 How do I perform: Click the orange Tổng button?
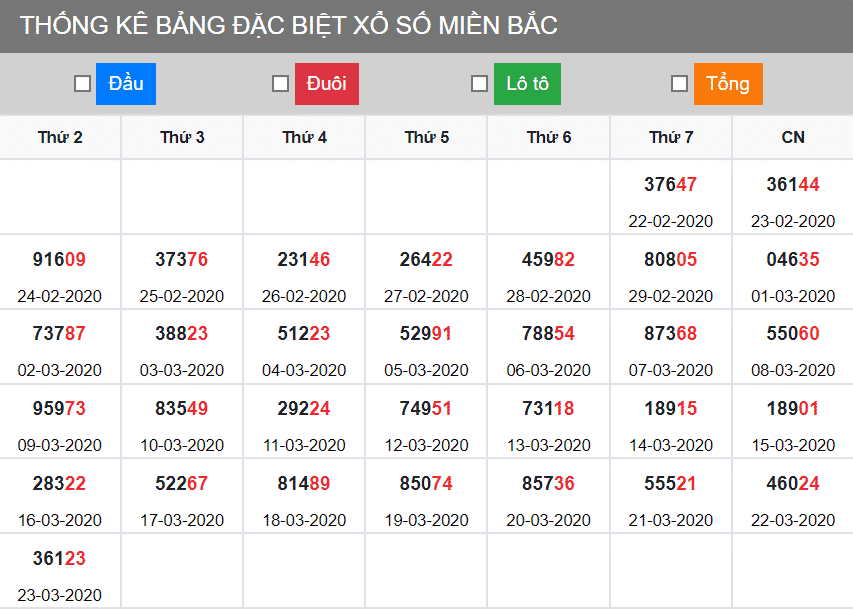point(728,84)
